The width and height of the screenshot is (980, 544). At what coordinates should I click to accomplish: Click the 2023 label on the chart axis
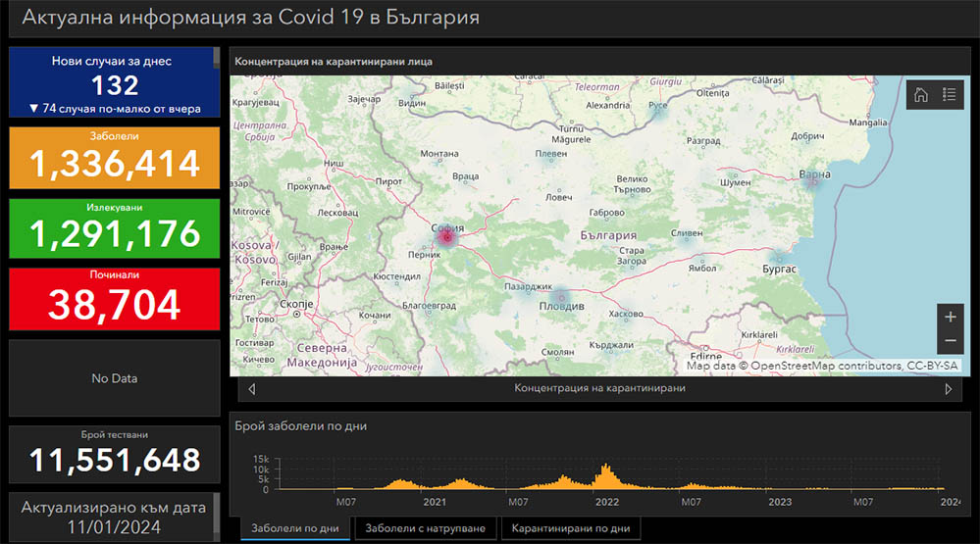click(x=779, y=502)
